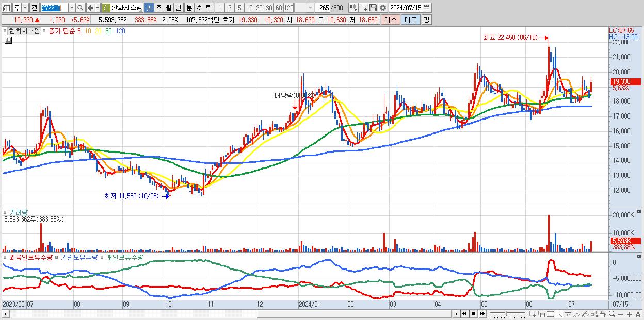The image size is (644, 320).
Task: Click the fast-forward button
Action: (482, 314)
